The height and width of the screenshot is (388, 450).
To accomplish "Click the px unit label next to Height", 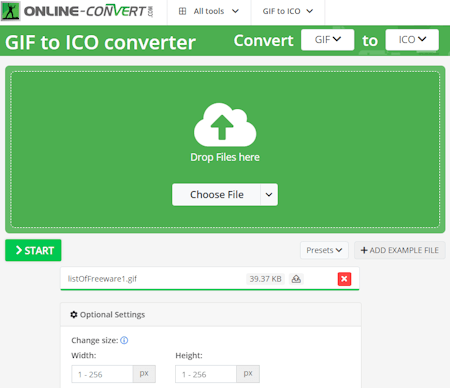I will pyautogui.click(x=248, y=374).
